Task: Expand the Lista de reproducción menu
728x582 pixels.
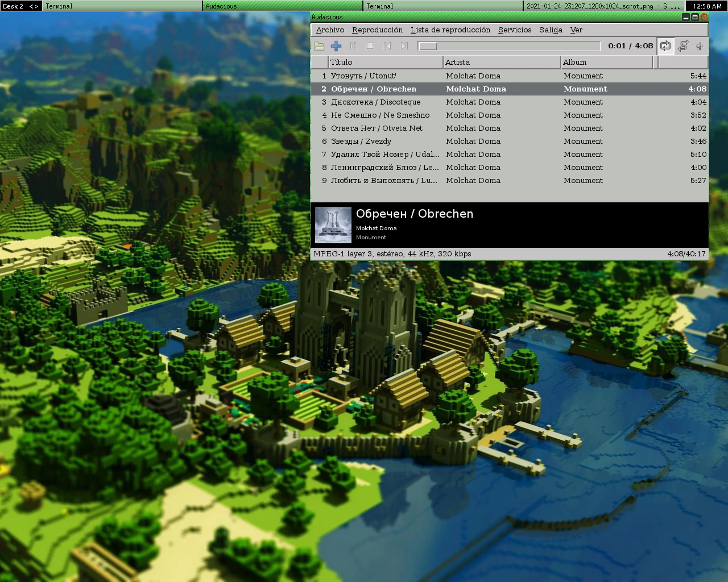Action: point(450,30)
